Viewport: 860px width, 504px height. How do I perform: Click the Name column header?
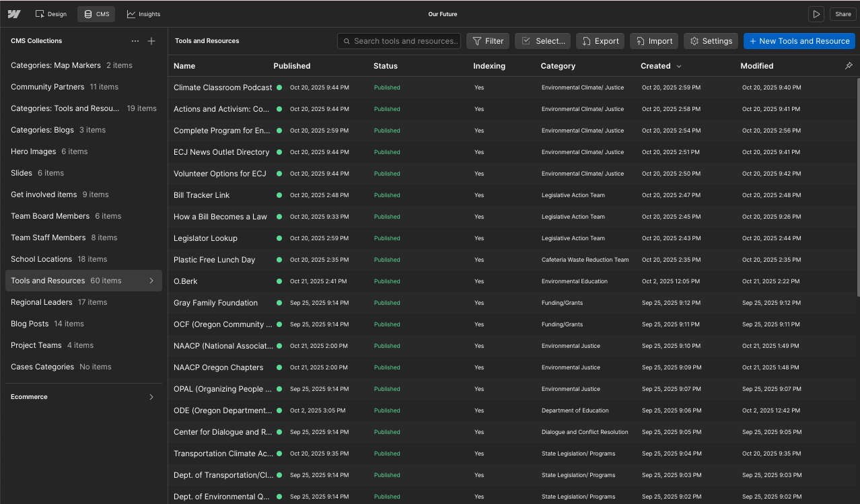tap(184, 66)
